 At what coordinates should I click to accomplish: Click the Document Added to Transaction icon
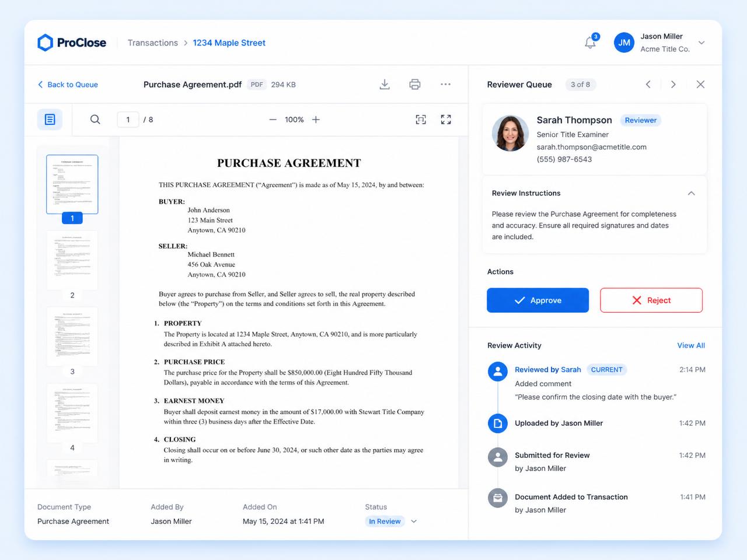pyautogui.click(x=498, y=498)
